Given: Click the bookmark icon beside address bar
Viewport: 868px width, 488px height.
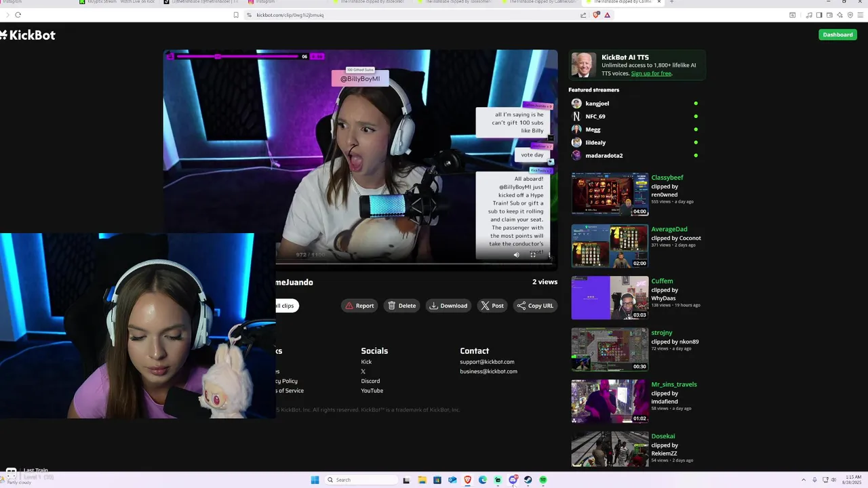Looking at the screenshot, I should coord(236,15).
